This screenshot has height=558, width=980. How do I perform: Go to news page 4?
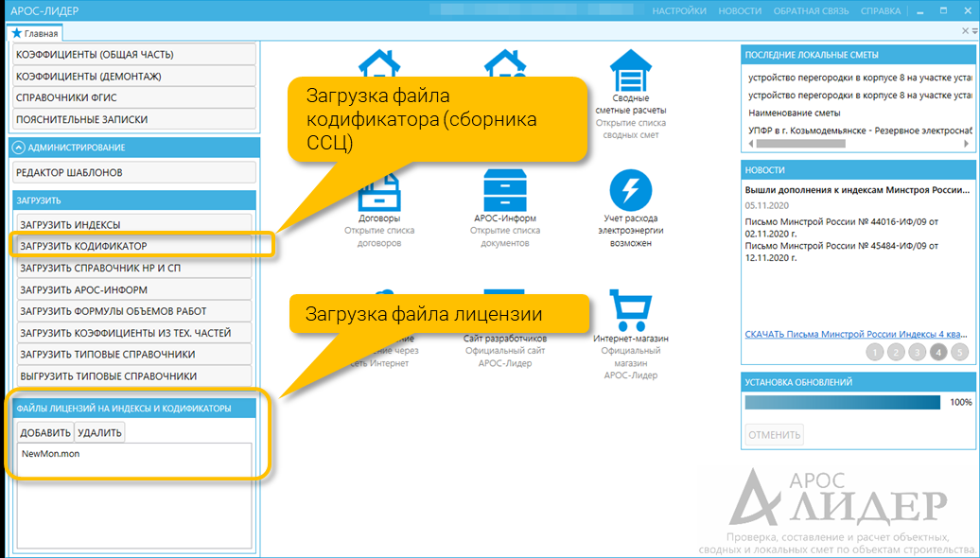point(938,353)
